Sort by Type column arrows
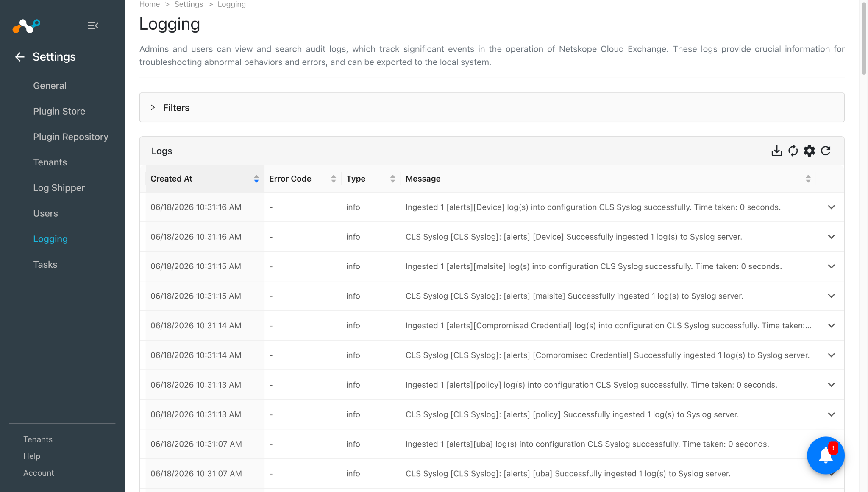This screenshot has height=492, width=868. click(x=393, y=179)
